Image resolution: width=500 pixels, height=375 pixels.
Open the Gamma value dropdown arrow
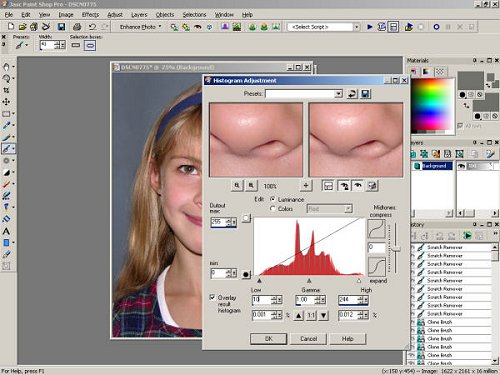(323, 300)
